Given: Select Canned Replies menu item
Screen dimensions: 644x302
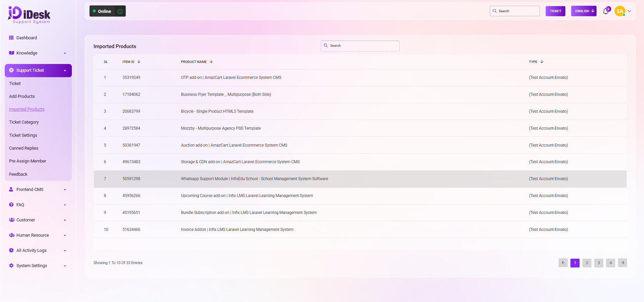Looking at the screenshot, I should pos(24,148).
